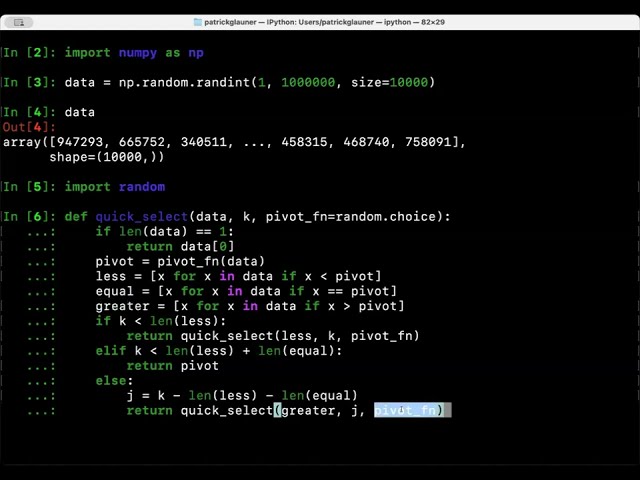Click the folder icon in window title

pyautogui.click(x=198, y=22)
